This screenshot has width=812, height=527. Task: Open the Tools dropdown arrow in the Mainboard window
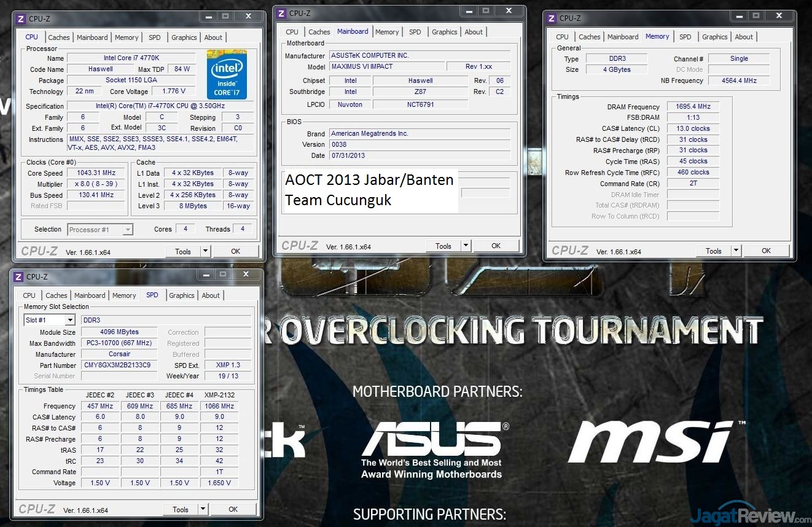coord(466,246)
